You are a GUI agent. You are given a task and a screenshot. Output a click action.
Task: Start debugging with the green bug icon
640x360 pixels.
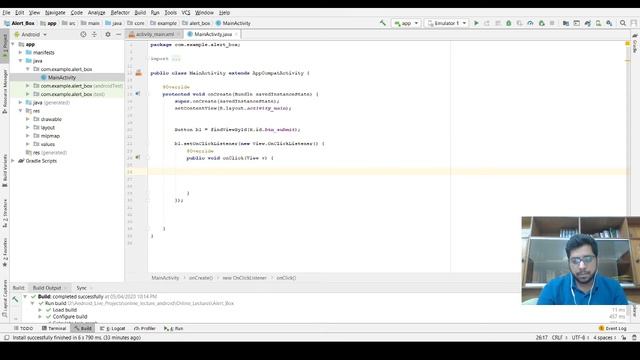509,23
